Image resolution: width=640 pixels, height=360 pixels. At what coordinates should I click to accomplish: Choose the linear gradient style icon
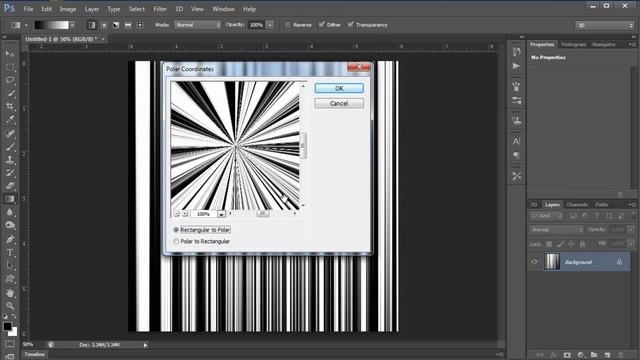click(x=92, y=25)
